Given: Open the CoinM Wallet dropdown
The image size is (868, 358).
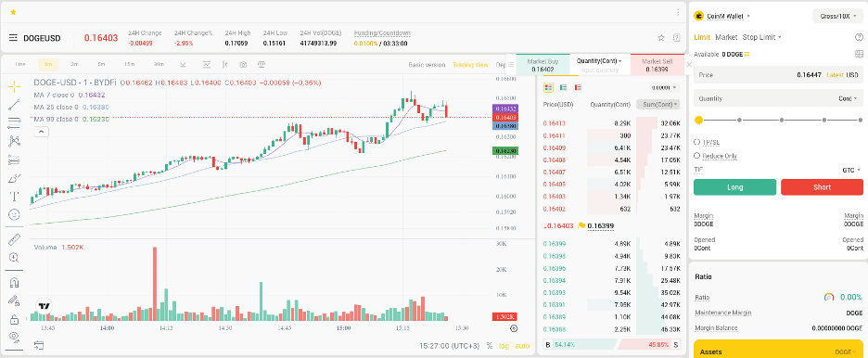Looking at the screenshot, I should pyautogui.click(x=722, y=16).
